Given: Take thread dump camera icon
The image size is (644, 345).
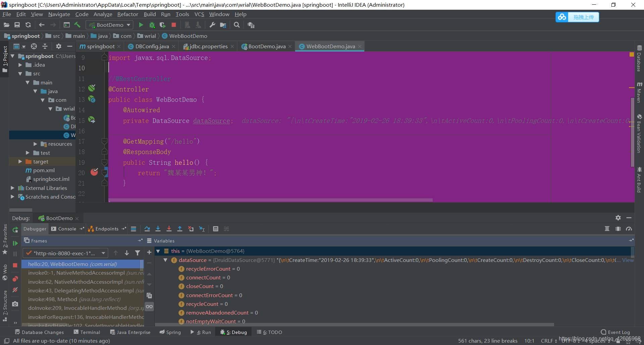Looking at the screenshot, I should pos(15,304).
